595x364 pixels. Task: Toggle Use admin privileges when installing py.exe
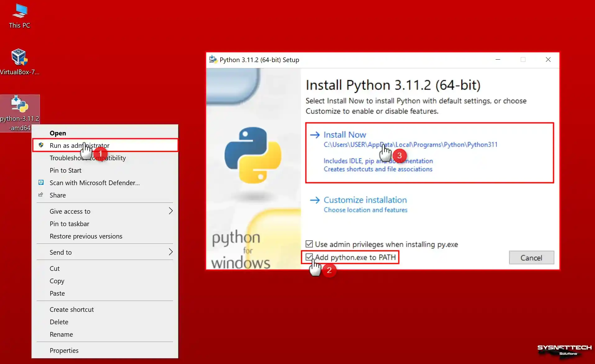coord(309,244)
